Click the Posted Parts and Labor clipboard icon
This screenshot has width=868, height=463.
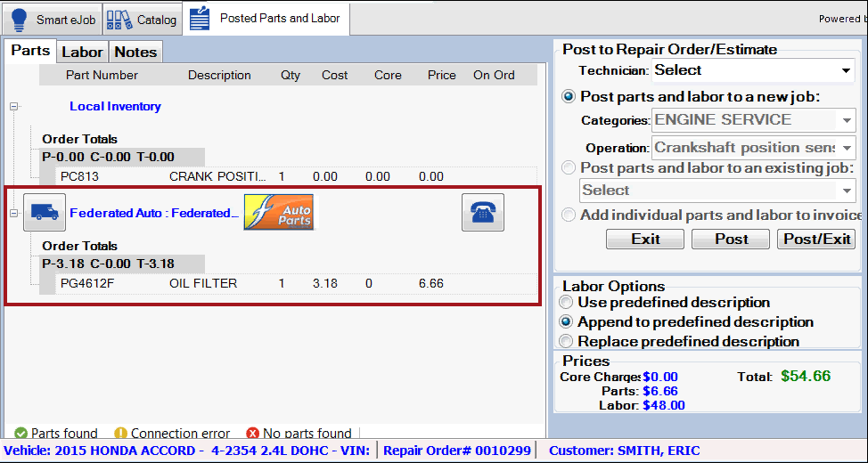coord(200,19)
